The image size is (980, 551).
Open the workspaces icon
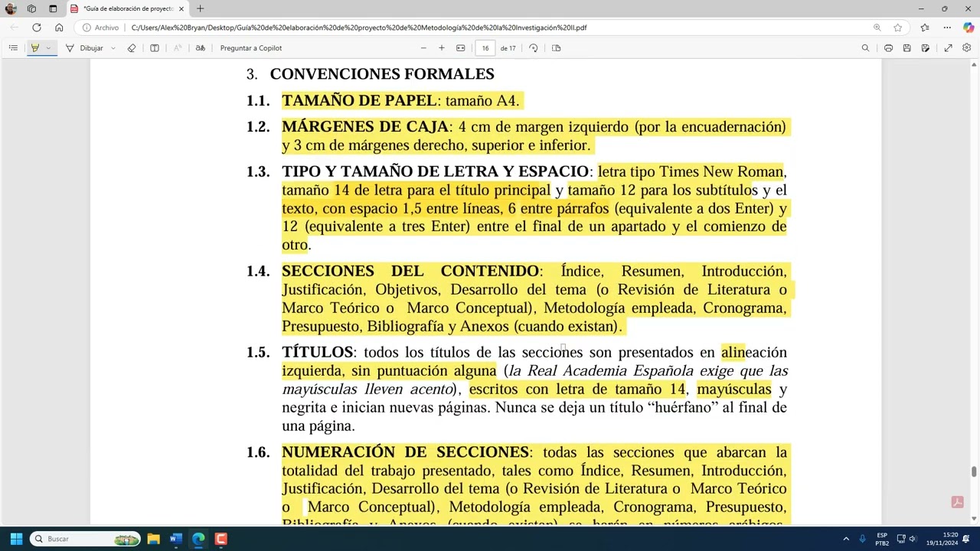tap(31, 8)
